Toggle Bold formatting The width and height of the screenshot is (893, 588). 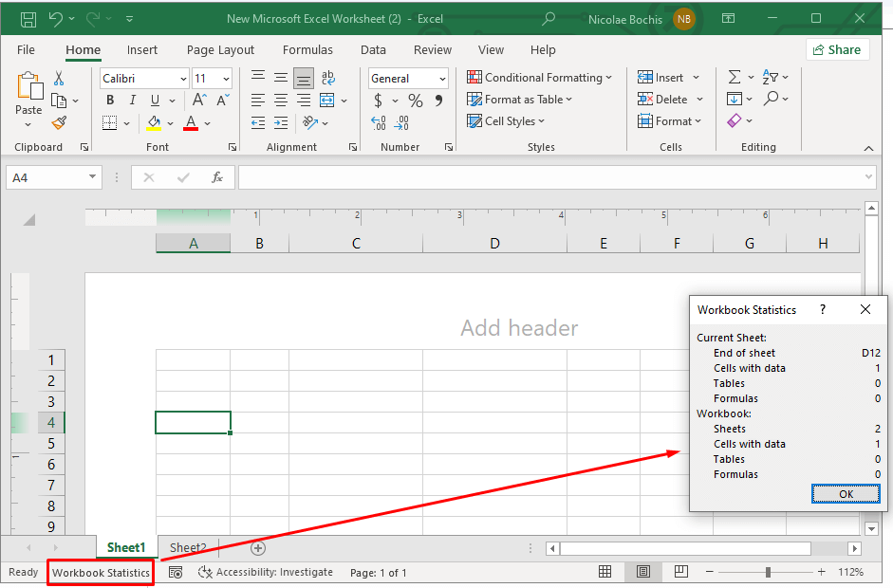(110, 101)
